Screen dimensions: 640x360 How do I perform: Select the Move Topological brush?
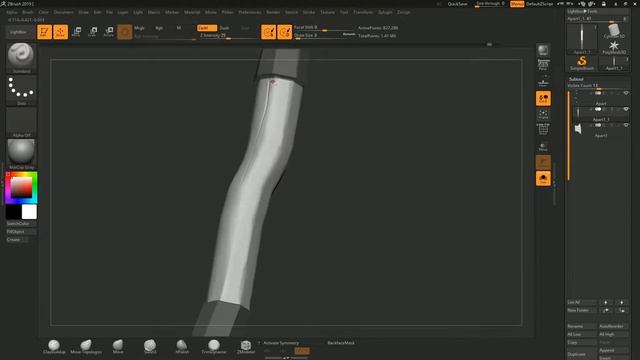86,347
